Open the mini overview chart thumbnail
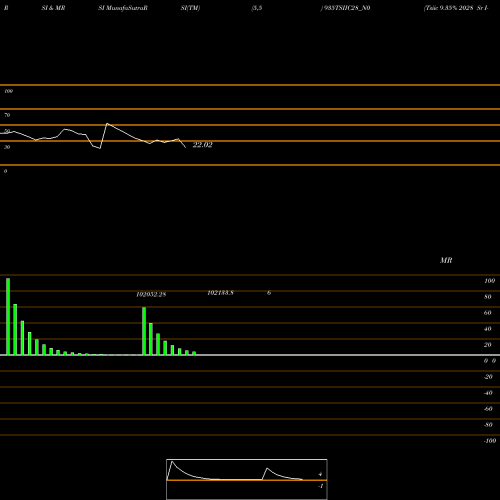The image size is (500, 500). point(247,479)
